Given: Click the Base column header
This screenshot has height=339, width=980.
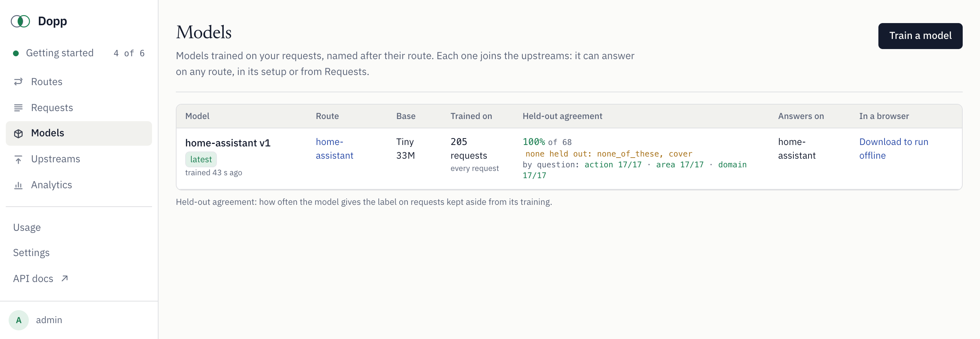Looking at the screenshot, I should (406, 116).
